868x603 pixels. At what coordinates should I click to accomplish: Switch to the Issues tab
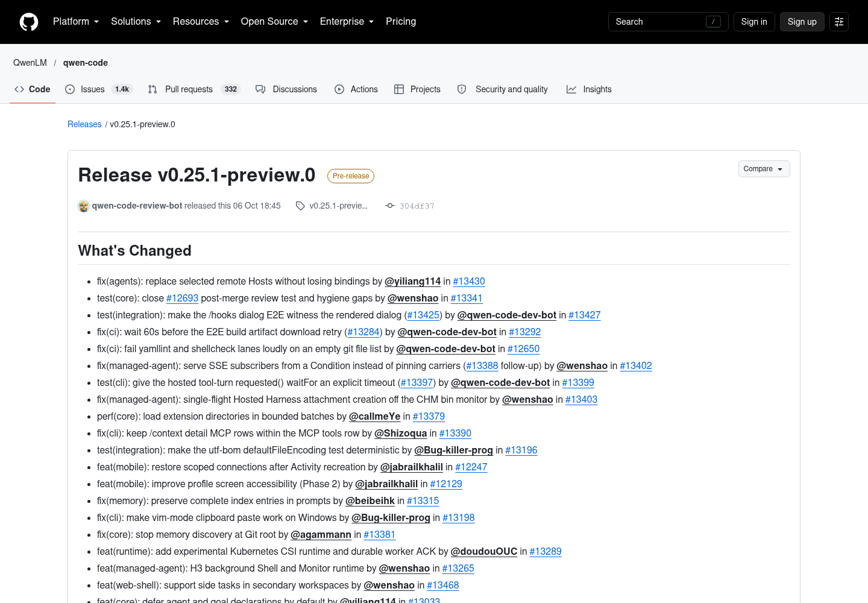point(98,89)
